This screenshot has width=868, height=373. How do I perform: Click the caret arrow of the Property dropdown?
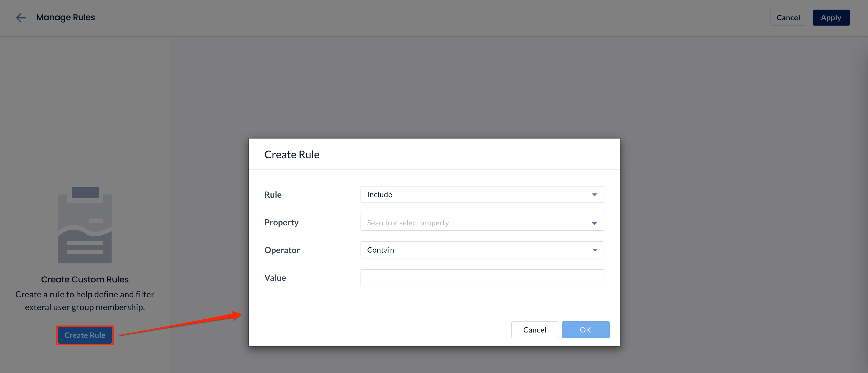pyautogui.click(x=594, y=223)
